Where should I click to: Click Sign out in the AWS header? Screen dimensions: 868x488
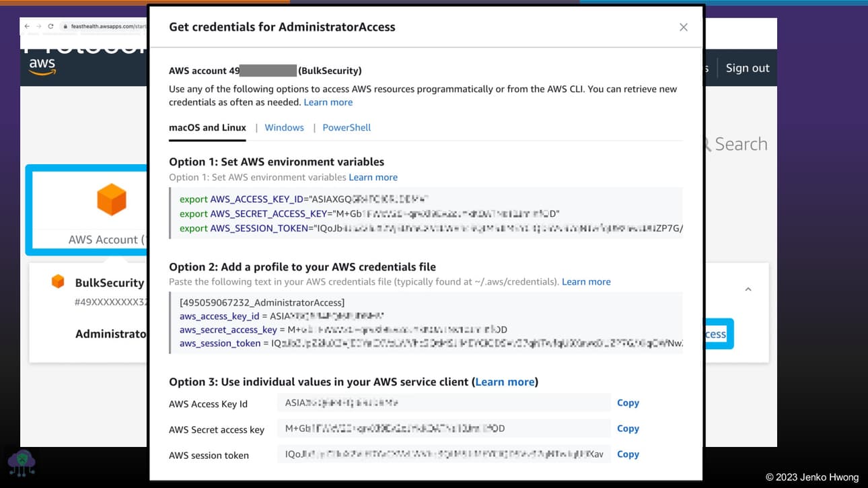[748, 68]
